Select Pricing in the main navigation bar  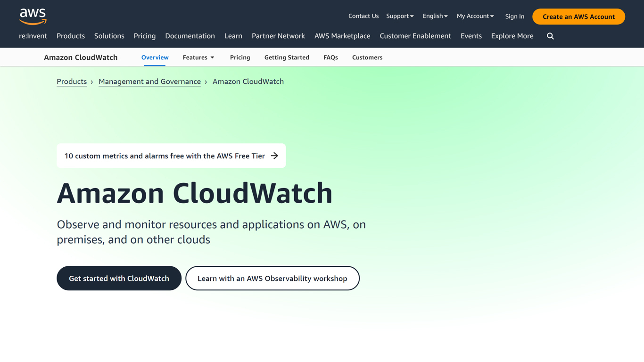(145, 36)
